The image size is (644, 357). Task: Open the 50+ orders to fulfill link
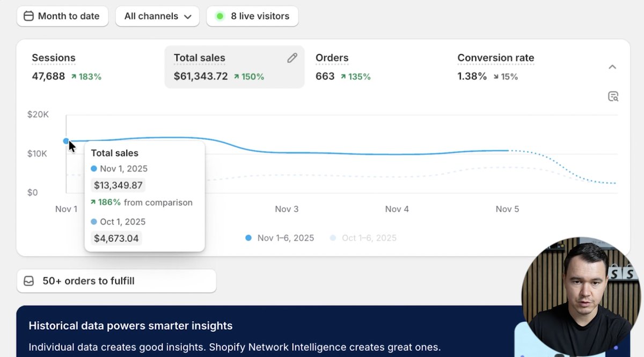pyautogui.click(x=116, y=281)
